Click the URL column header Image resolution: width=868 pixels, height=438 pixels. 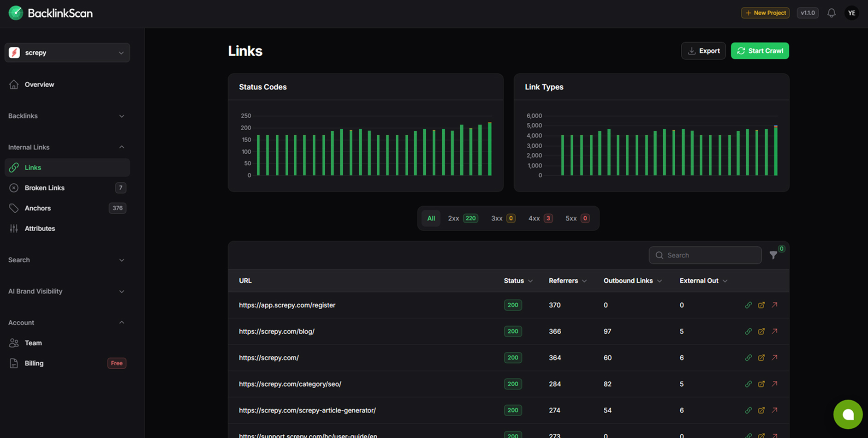point(245,281)
